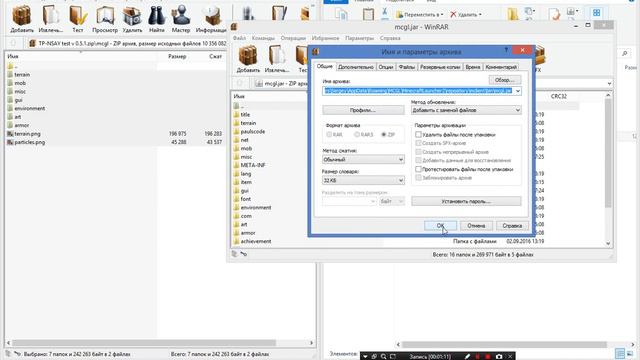The image size is (640, 360).
Task: Open mcgl.jar address bar dropdown arrow
Action: pos(609,83)
